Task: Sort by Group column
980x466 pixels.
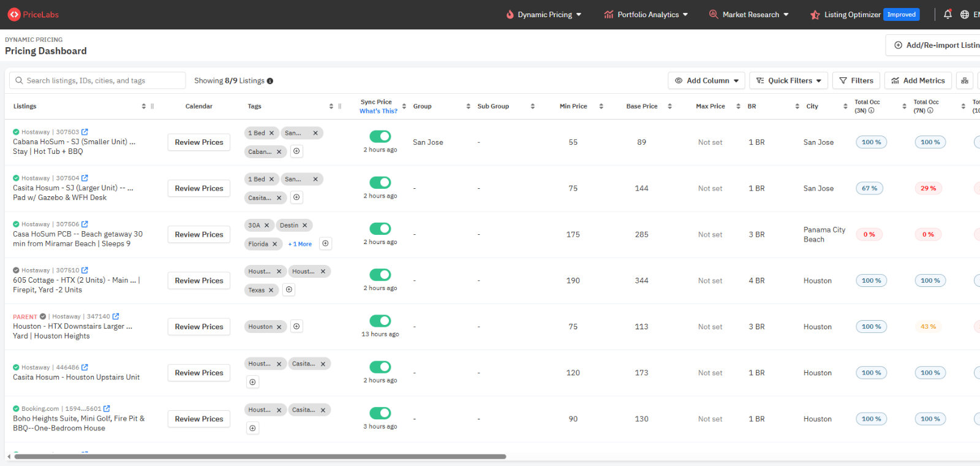Action: [469, 106]
